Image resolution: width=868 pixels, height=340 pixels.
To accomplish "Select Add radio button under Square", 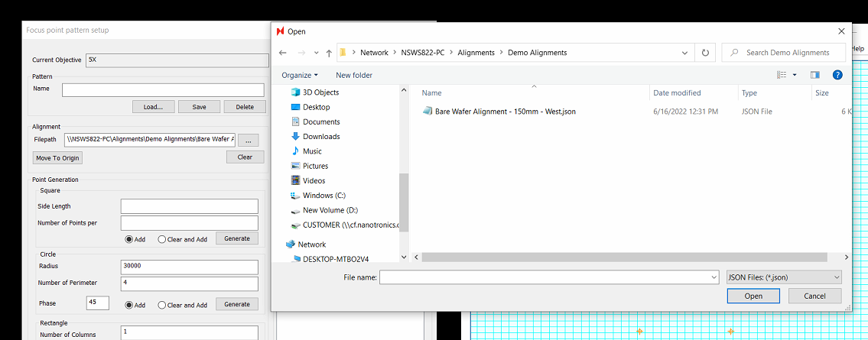I will (129, 239).
